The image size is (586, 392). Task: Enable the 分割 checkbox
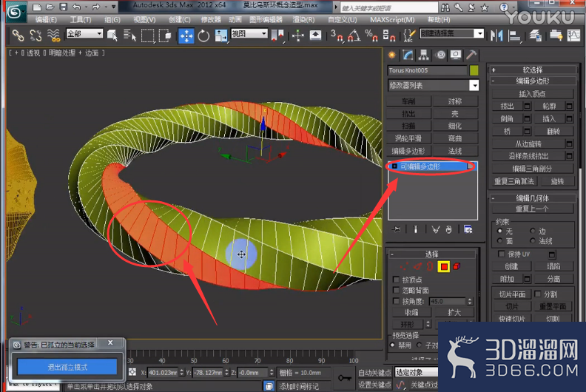538,294
